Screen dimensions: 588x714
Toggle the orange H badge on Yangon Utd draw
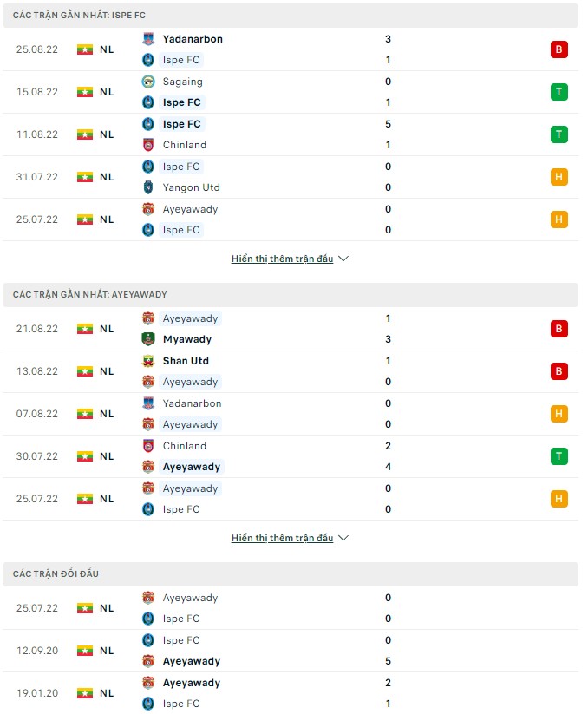tap(559, 177)
